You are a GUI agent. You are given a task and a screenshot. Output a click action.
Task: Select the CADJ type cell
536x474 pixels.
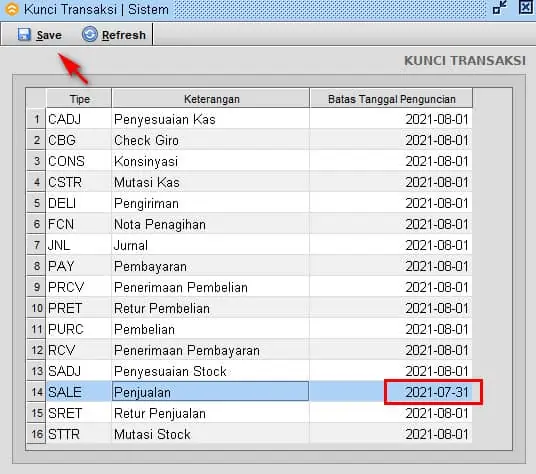pos(79,119)
